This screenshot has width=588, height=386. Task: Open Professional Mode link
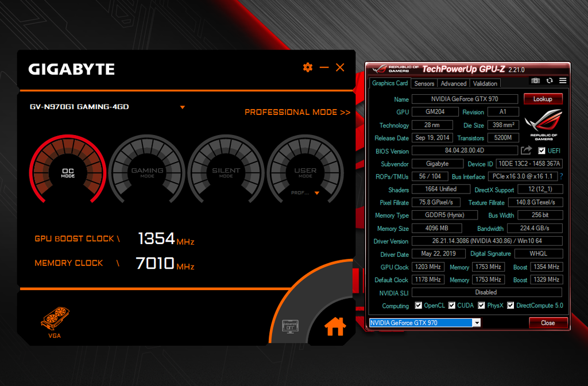(x=297, y=112)
